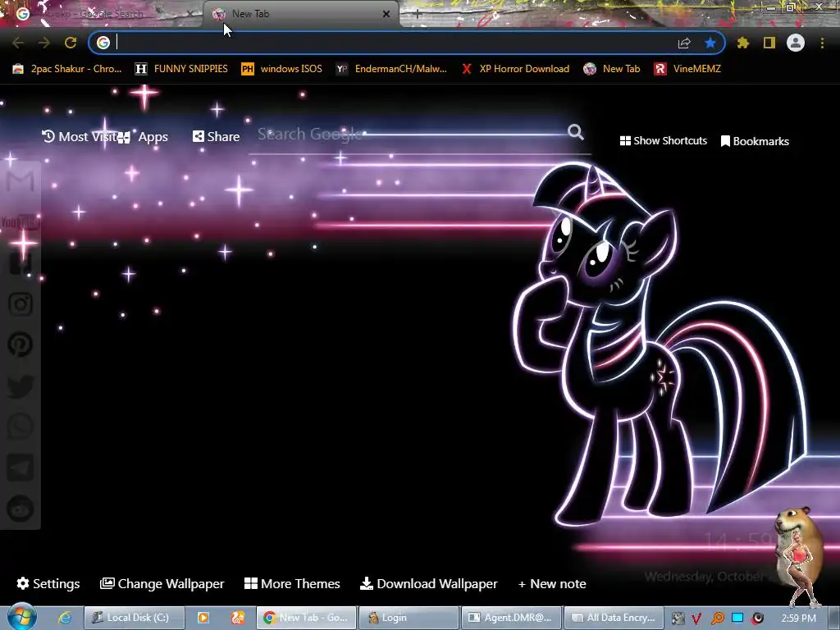The width and height of the screenshot is (840, 630).
Task: Click the blue monitor tray icon
Action: 737,618
